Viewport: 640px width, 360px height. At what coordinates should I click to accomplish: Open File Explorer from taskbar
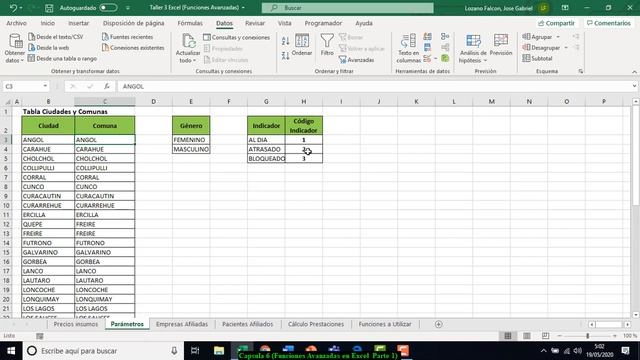[219, 351]
